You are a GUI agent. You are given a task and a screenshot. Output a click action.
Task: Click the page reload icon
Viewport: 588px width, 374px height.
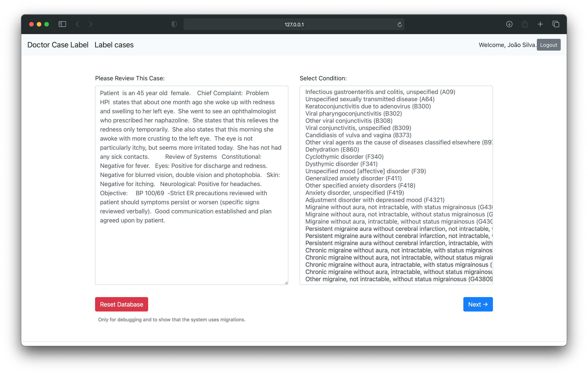point(399,24)
